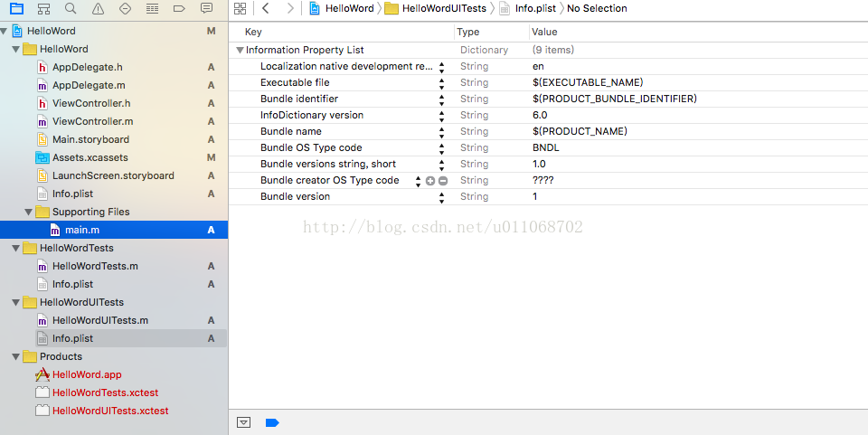Open key stepper for Bundle OS Type code

(442, 149)
